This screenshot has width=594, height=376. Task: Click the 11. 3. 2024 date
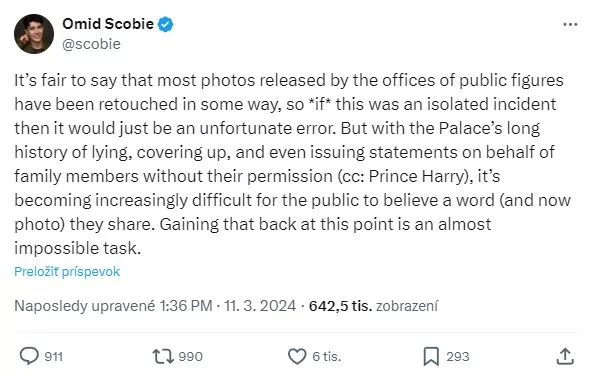pyautogui.click(x=260, y=306)
